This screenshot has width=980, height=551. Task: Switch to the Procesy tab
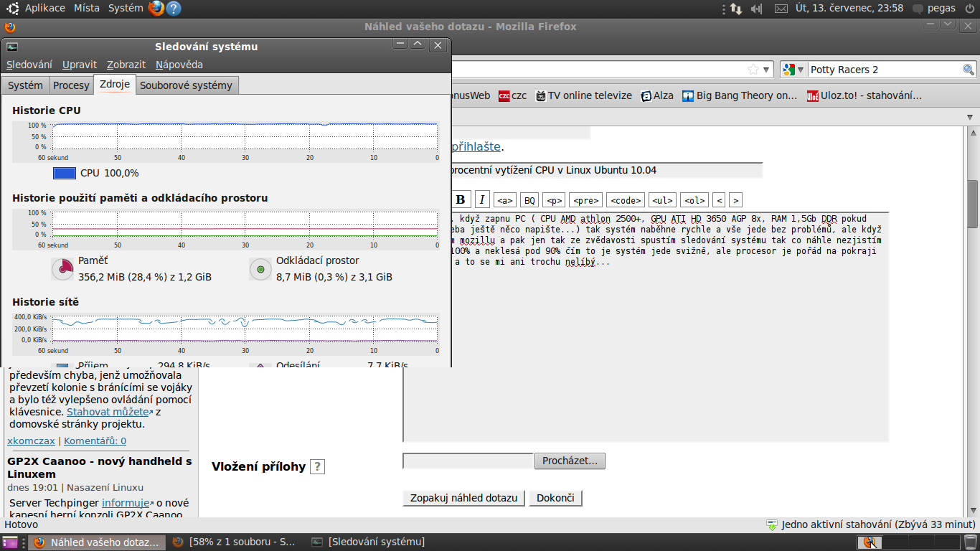point(71,85)
